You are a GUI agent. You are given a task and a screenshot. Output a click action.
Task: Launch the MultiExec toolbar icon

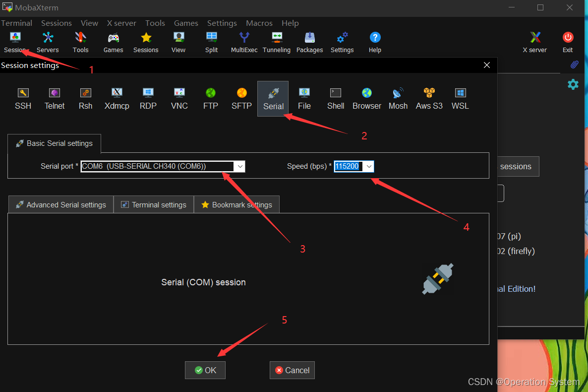coord(244,43)
